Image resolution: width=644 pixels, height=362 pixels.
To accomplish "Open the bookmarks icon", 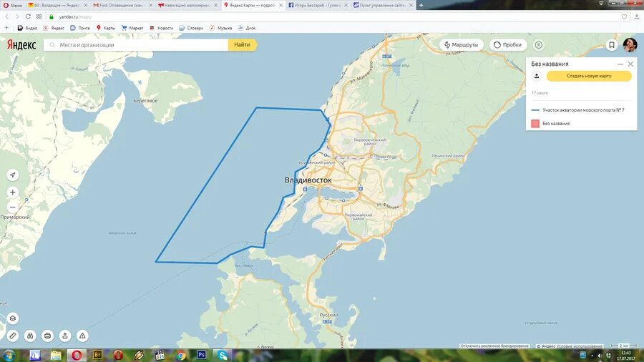I will (x=612, y=45).
